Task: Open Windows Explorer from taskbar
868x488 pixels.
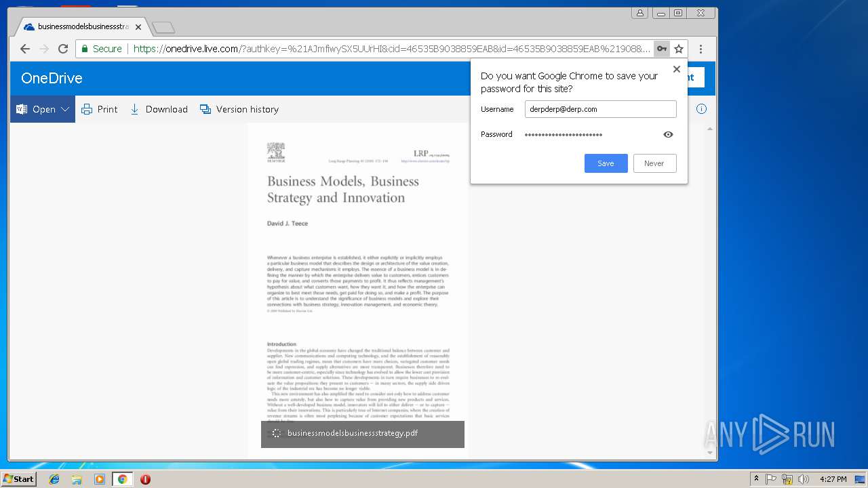Action: point(77,479)
